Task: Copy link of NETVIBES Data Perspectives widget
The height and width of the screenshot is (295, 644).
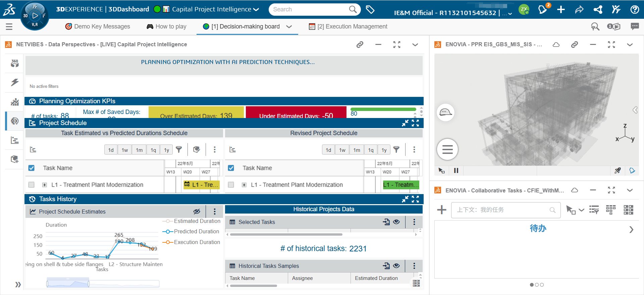Action: point(360,45)
